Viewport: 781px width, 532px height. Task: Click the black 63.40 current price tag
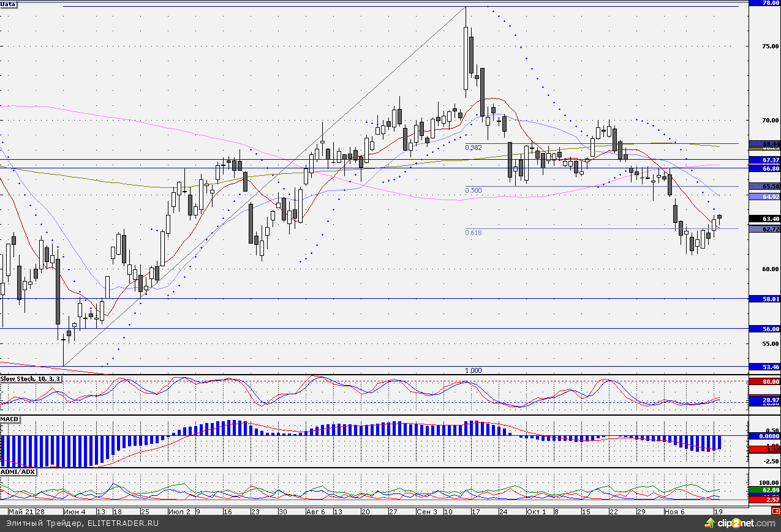tap(764, 219)
